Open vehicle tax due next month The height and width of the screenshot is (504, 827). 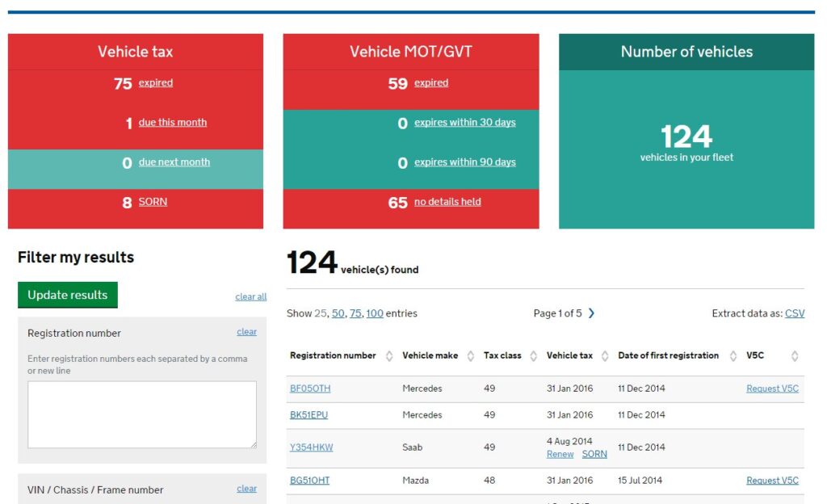(174, 162)
